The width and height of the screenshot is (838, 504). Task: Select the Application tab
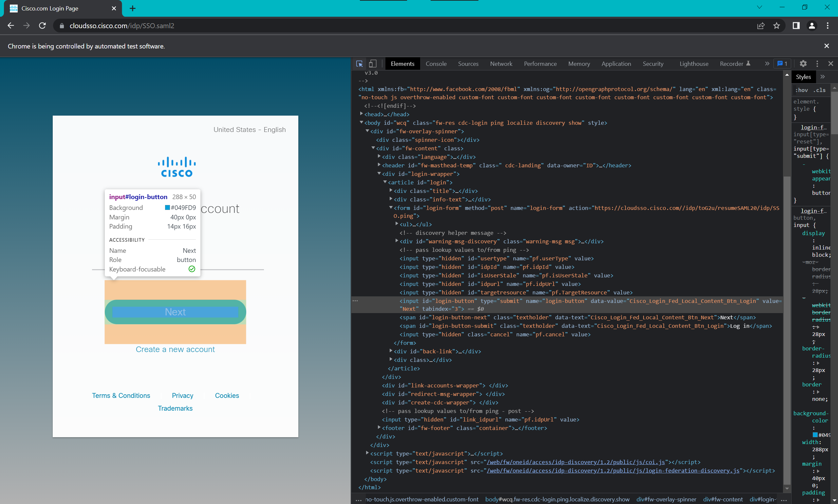616,64
